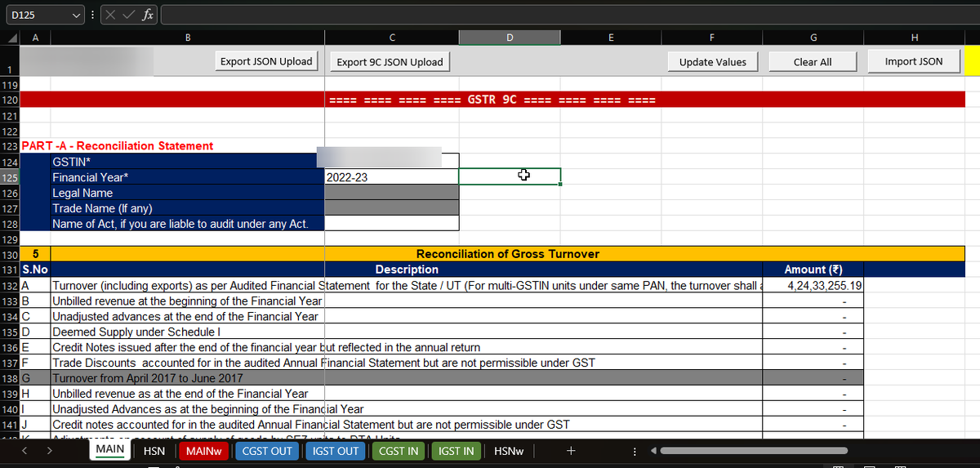
Task: Click the 'Description' column heading cell
Action: click(407, 270)
